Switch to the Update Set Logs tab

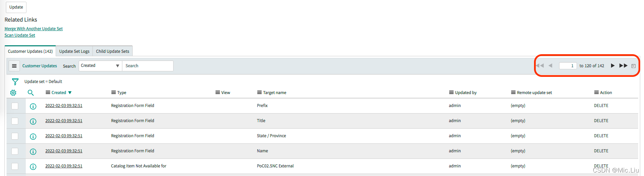(74, 51)
